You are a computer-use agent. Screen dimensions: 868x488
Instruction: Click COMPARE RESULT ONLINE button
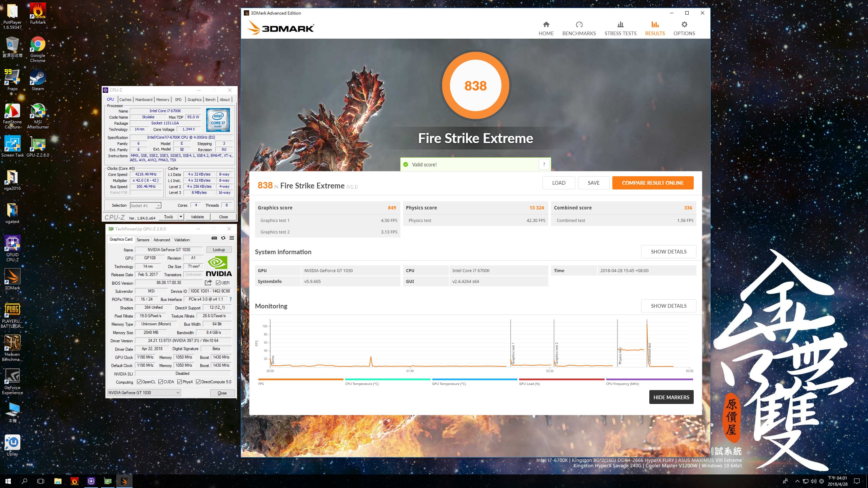653,183
